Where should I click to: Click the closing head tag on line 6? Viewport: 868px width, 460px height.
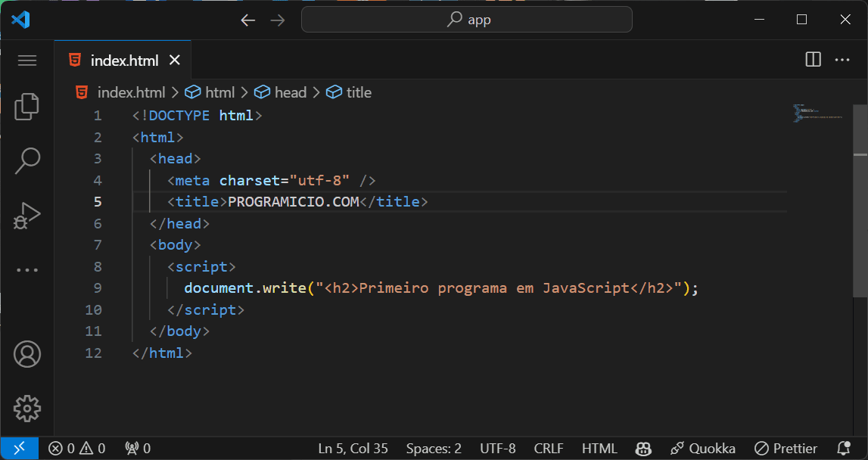tap(179, 224)
